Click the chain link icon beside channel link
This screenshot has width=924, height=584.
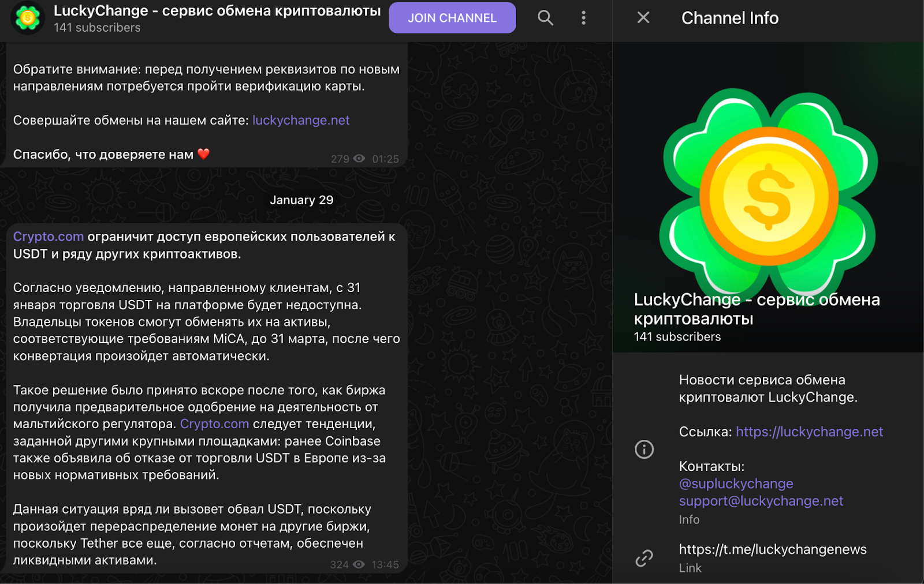point(644,558)
